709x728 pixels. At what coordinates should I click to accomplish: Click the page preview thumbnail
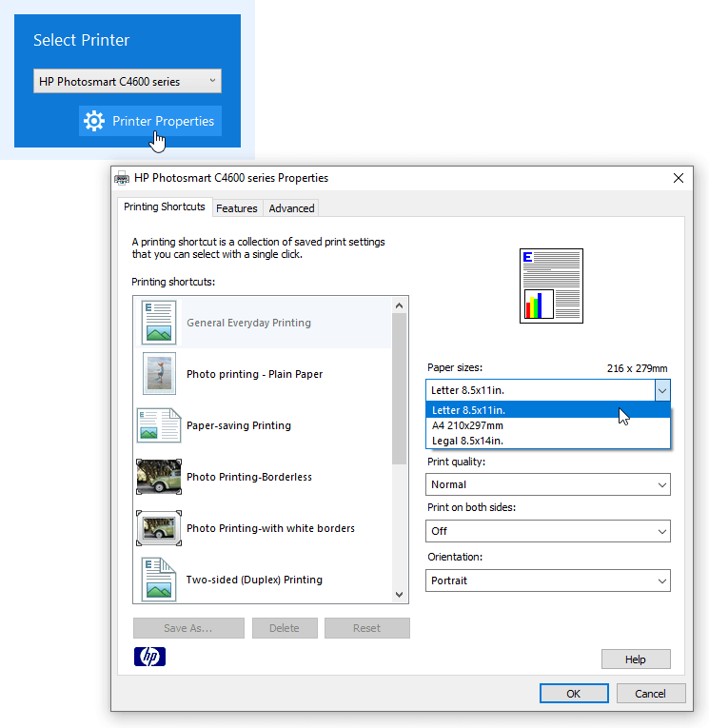(x=551, y=285)
